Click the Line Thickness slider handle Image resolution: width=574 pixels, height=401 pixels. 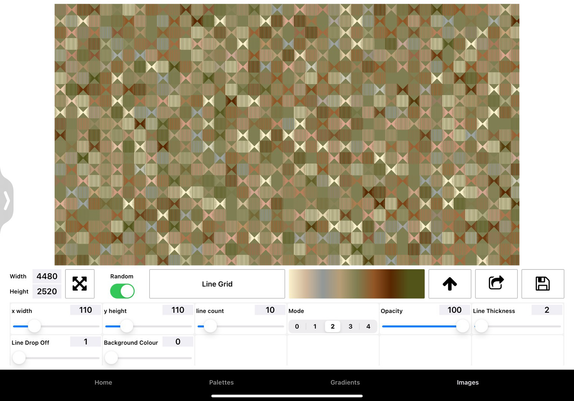click(x=481, y=326)
